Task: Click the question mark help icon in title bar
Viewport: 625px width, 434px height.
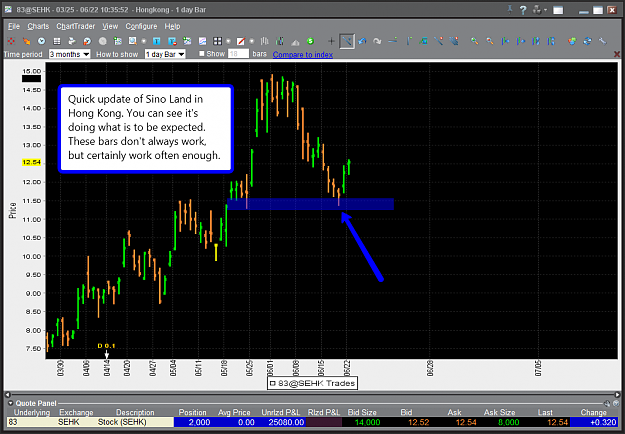Action: (523, 10)
